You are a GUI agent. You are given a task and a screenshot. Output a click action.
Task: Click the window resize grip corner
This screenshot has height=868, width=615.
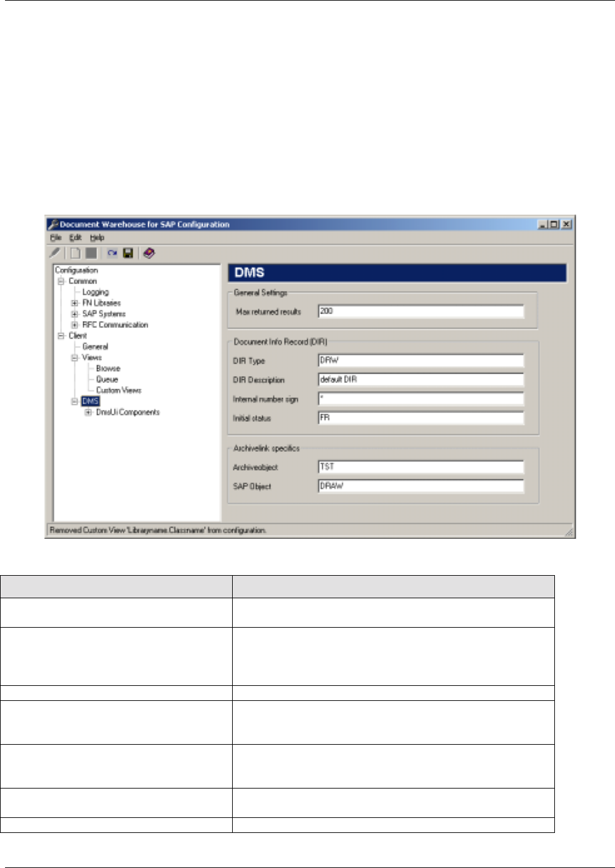coord(569,532)
